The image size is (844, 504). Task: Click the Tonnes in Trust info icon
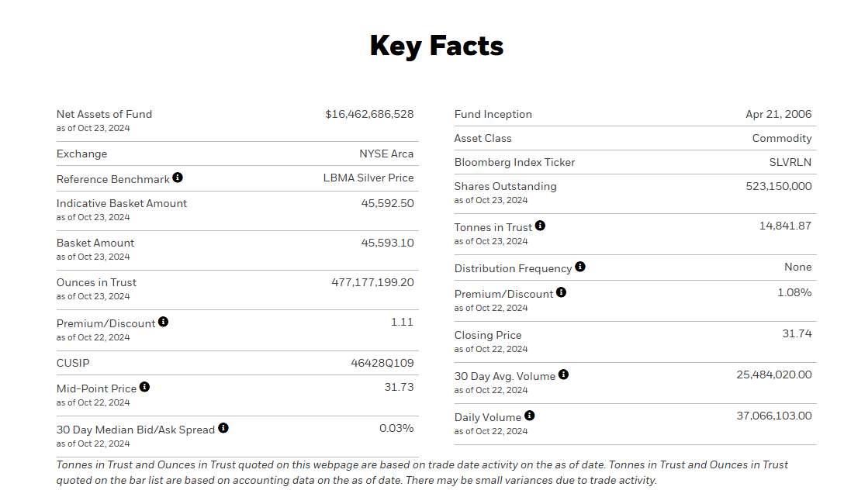pyautogui.click(x=540, y=226)
